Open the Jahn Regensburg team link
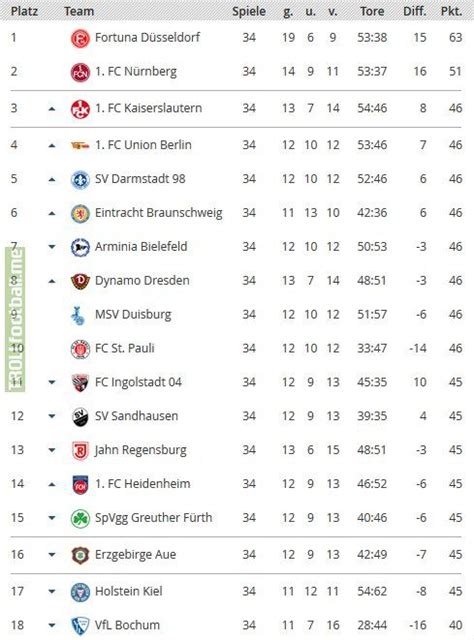Screen dimensions: 474x640 [x=140, y=450]
